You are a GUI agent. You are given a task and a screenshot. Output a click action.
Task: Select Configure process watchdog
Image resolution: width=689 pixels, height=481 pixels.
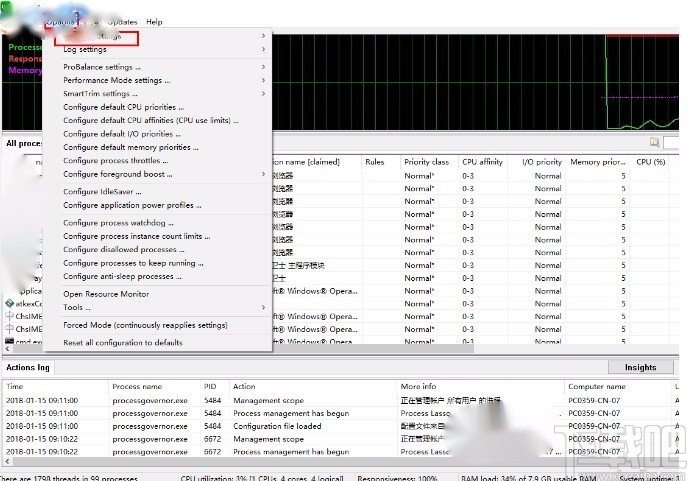118,223
